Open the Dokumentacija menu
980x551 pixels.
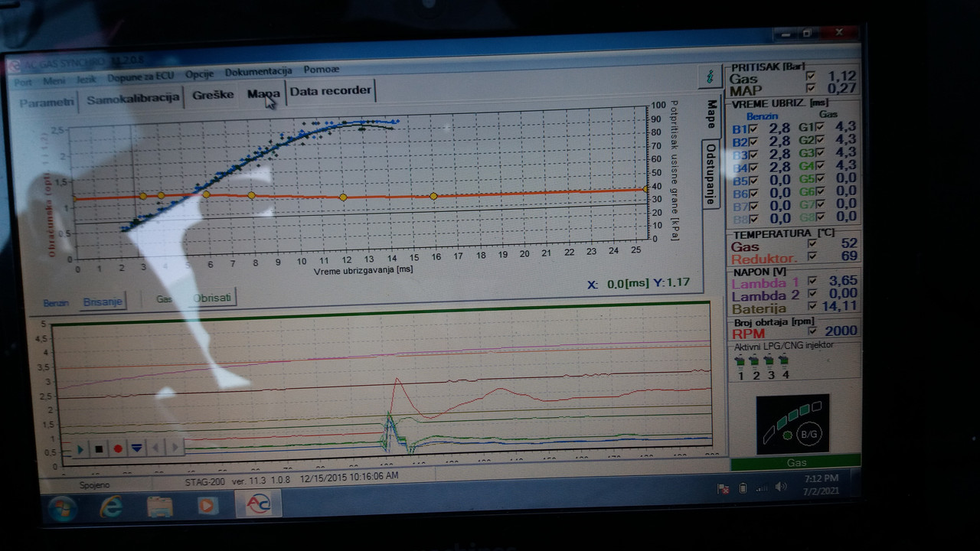coord(259,72)
